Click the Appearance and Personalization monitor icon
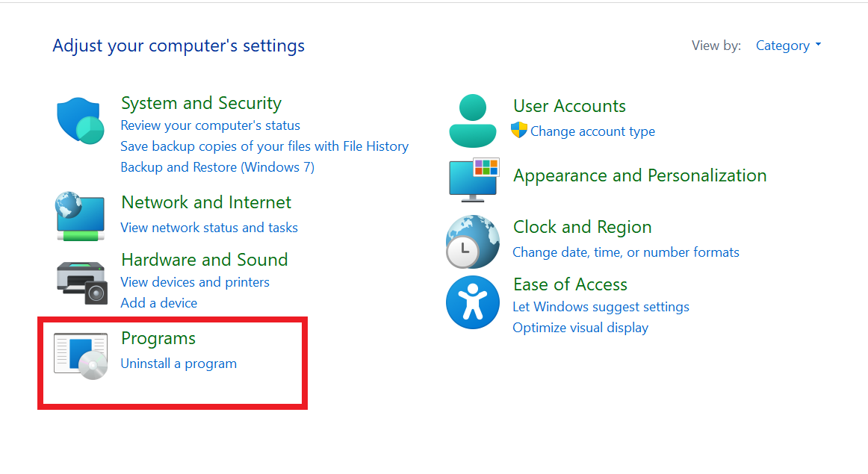868x474 pixels. (474, 179)
